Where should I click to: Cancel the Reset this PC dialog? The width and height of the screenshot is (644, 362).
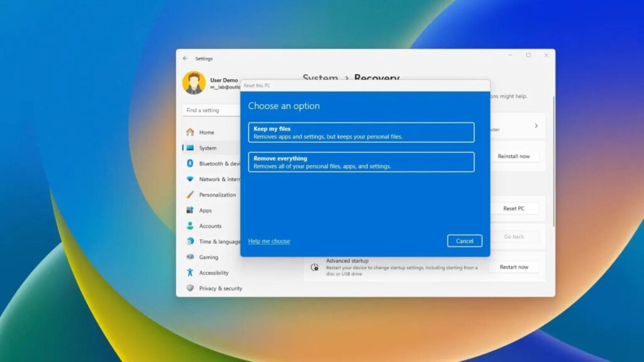465,241
